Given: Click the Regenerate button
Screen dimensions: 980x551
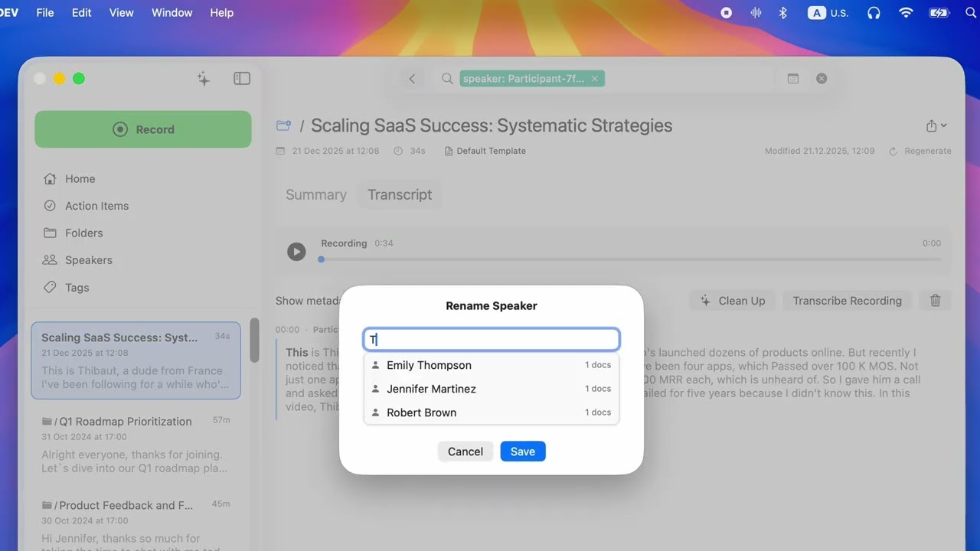Looking at the screenshot, I should pyautogui.click(x=920, y=152).
